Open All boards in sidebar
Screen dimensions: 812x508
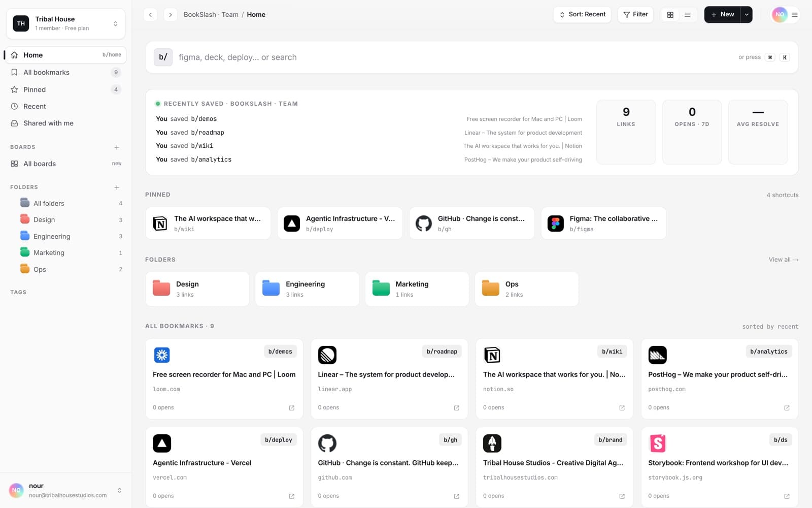click(x=65, y=164)
